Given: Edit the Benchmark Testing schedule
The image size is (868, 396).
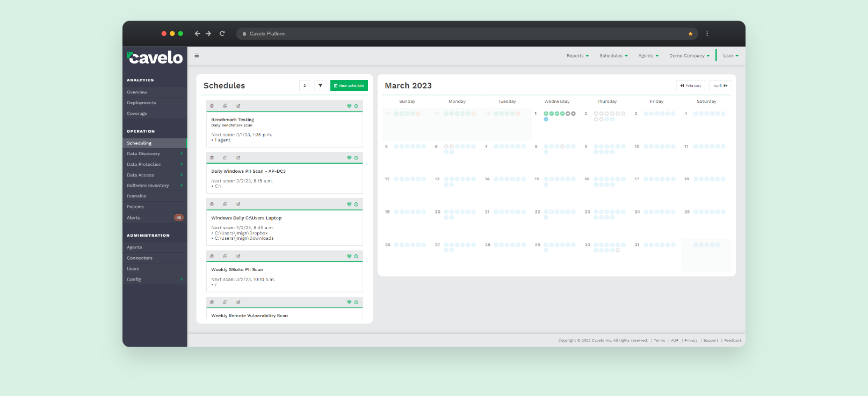Looking at the screenshot, I should (238, 106).
